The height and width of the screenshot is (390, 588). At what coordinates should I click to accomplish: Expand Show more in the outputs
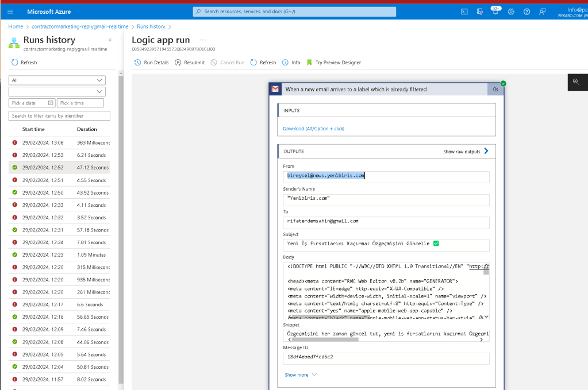[301, 375]
